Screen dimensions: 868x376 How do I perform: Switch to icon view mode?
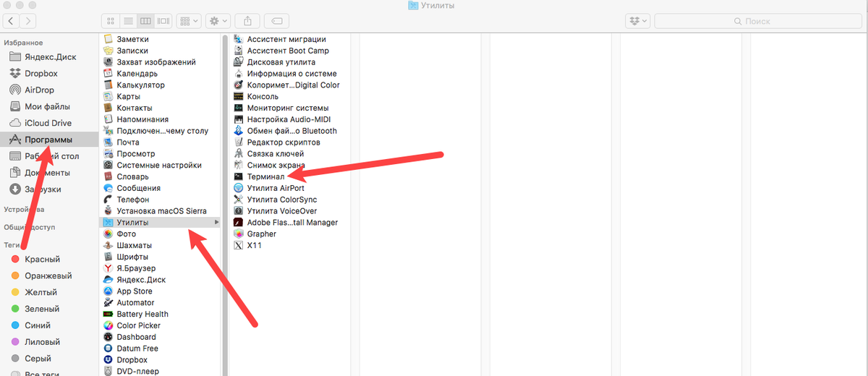[111, 22]
